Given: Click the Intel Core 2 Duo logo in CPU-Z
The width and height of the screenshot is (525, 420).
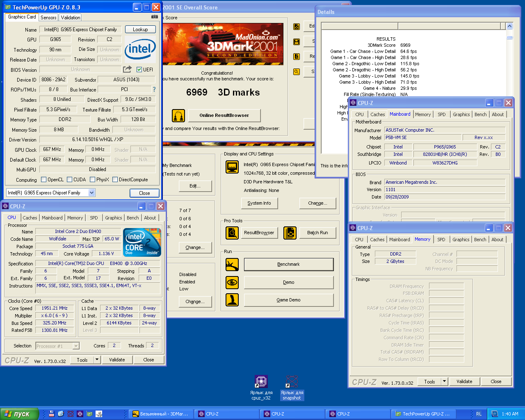Looking at the screenshot, I should 142,242.
